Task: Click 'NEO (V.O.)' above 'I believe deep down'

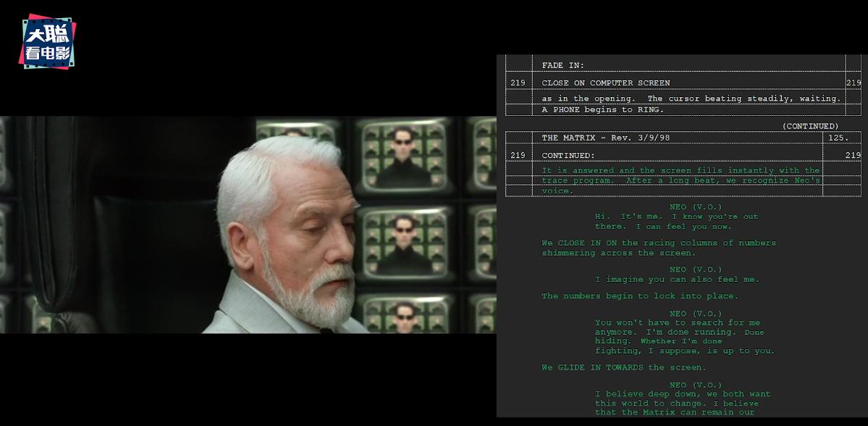Action: click(x=695, y=385)
